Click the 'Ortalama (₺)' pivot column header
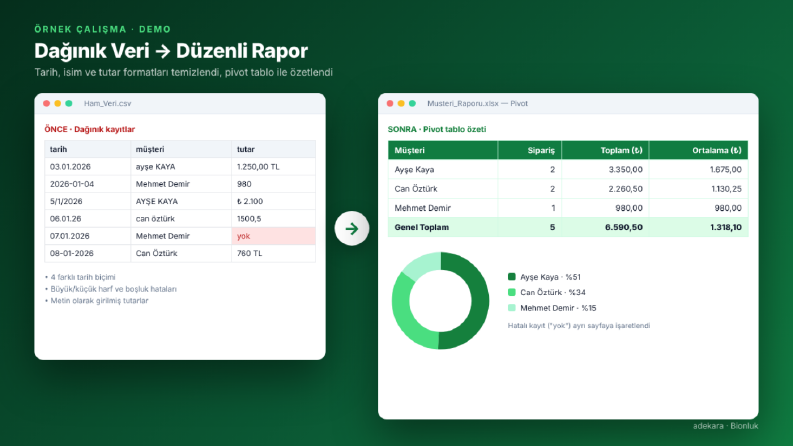Screen dimensions: 793x446 tap(698, 150)
